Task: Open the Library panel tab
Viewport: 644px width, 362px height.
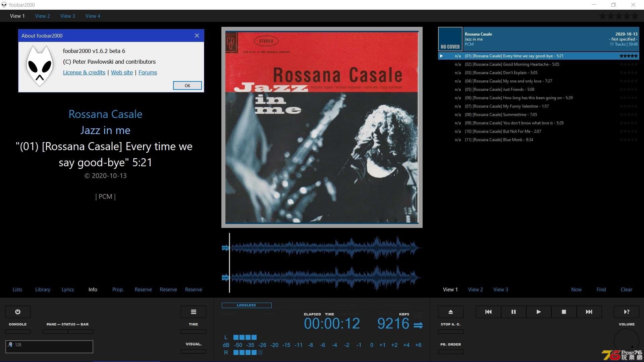Action: click(43, 289)
